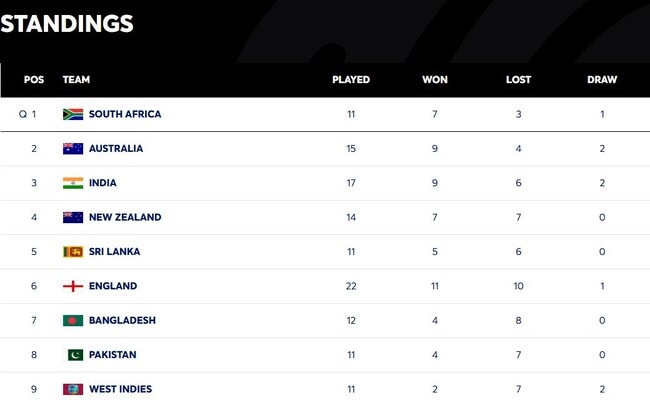Click the India flag icon
This screenshot has height=400, width=650.
tap(73, 183)
